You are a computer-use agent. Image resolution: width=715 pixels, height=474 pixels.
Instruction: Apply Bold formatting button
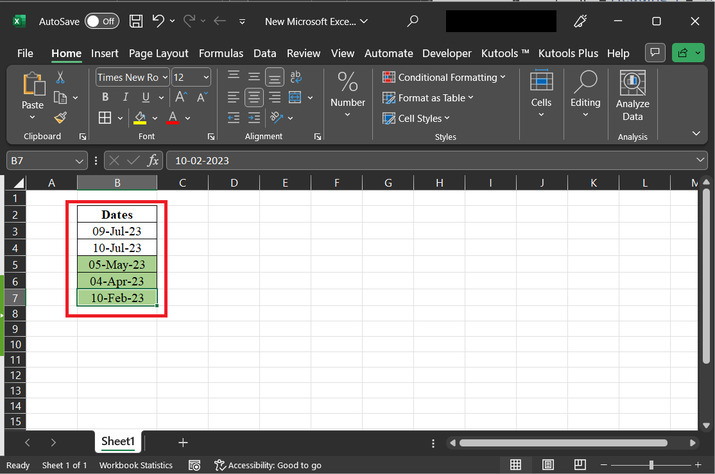pyautogui.click(x=105, y=97)
